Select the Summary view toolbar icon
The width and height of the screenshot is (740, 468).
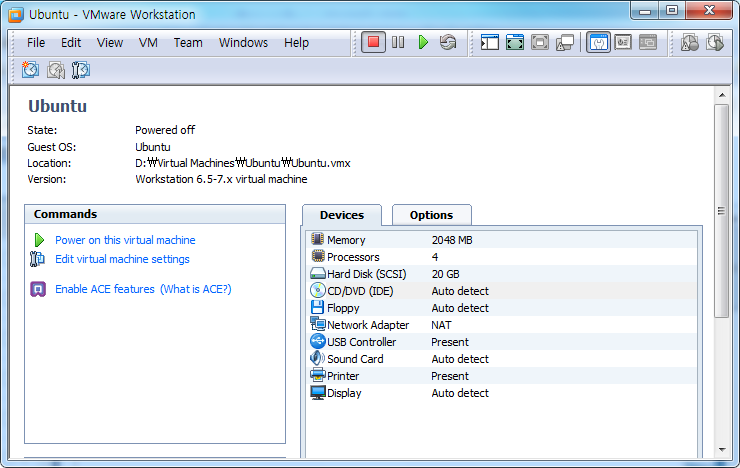[x=598, y=42]
